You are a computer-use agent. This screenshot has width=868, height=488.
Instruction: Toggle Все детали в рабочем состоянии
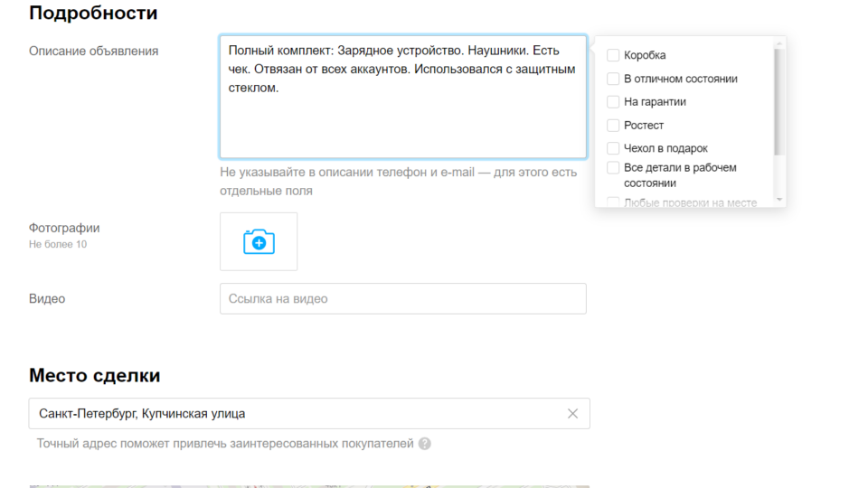pos(613,168)
